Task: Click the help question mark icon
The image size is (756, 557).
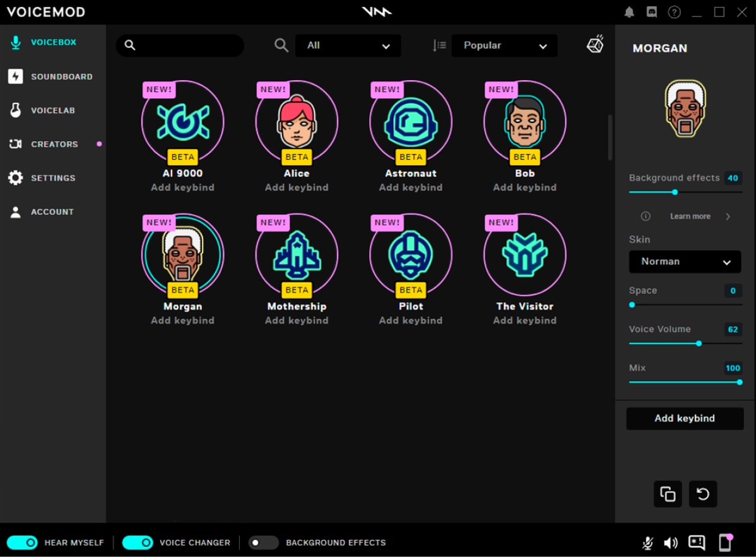Action: (674, 12)
